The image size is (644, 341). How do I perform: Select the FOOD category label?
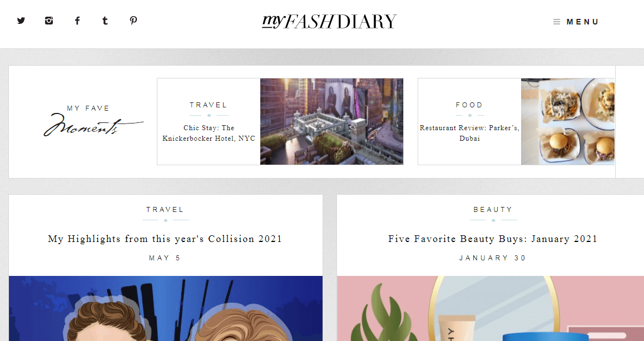(469, 105)
